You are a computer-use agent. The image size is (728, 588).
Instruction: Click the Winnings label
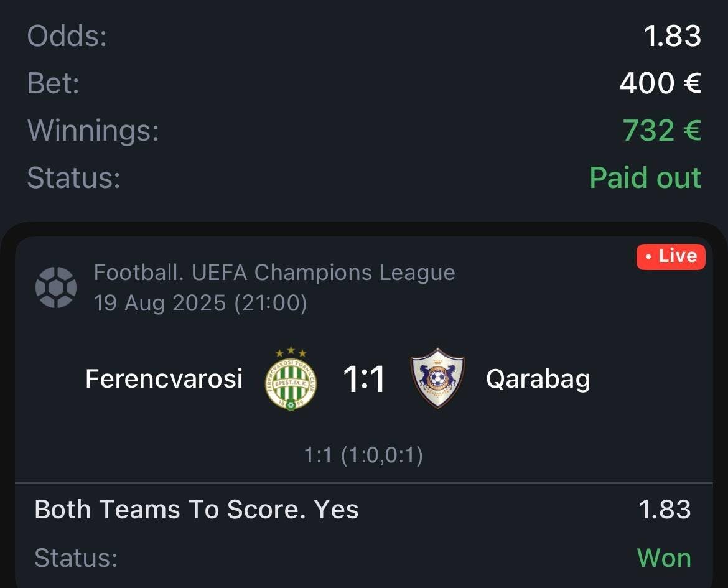[93, 130]
